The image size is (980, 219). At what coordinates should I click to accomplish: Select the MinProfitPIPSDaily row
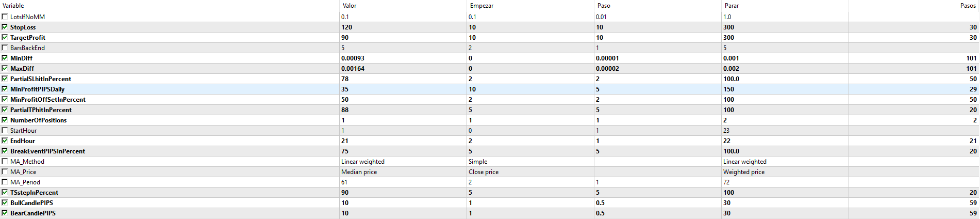490,89
